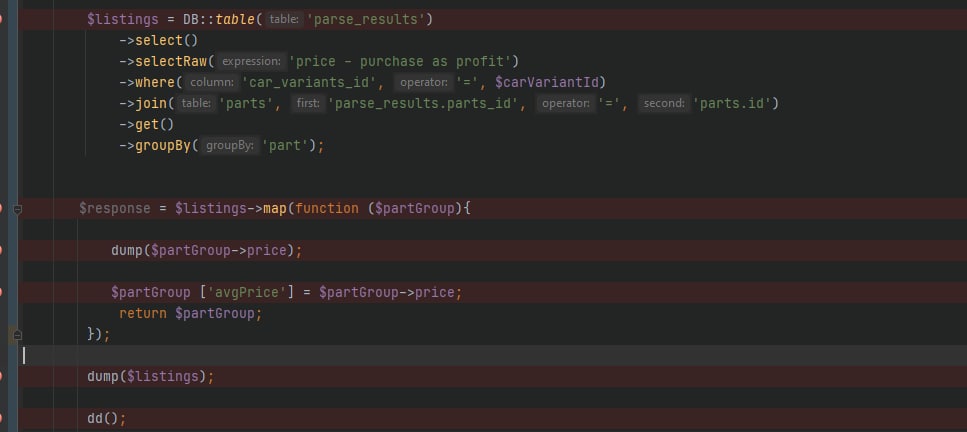The height and width of the screenshot is (432, 967).
Task: Click the $response variable
Action: [x=115, y=209]
